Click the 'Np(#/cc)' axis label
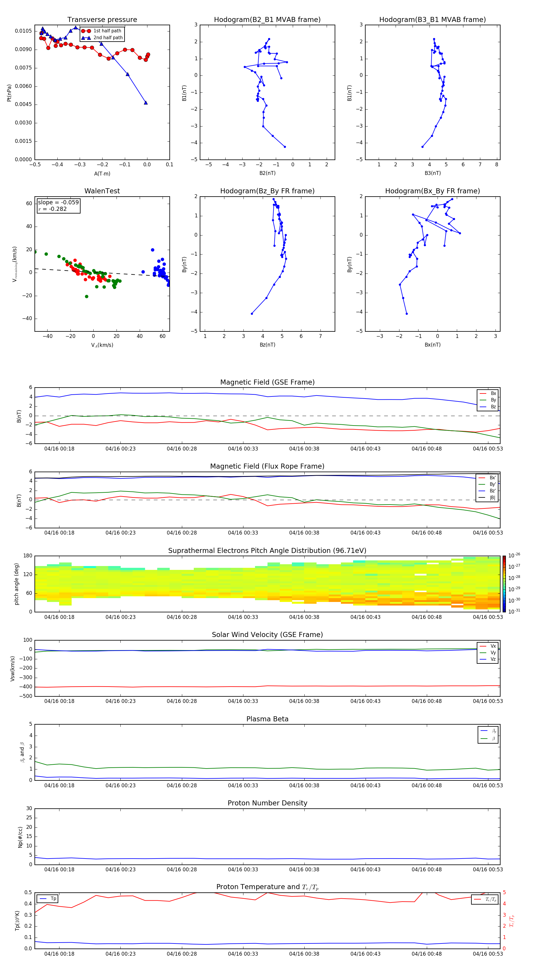The image size is (535, 980). point(20,837)
